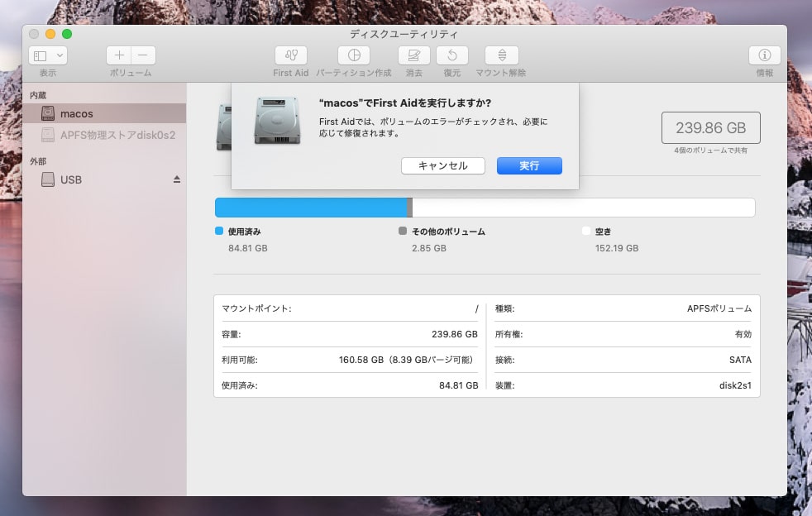Screen dimensions: 812x516
Task: Click the gray その他のボリューム legend swatch
Action: [x=403, y=232]
